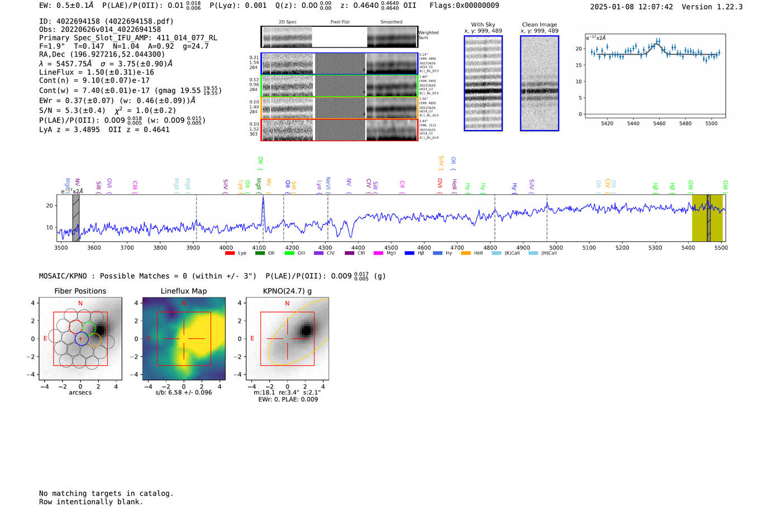782x532 pixels.
Task: Click the "S/N = 5.3(±0.4)" value
Action: (x=72, y=111)
